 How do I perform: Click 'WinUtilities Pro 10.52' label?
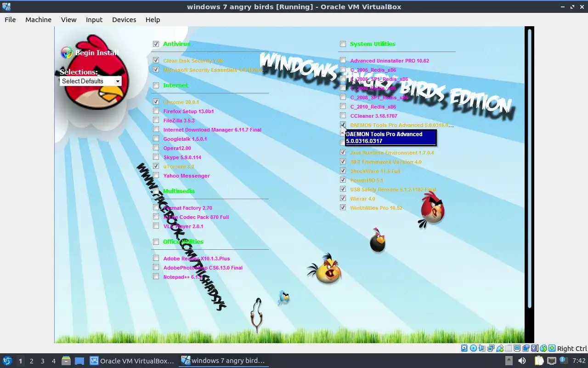pyautogui.click(x=376, y=208)
